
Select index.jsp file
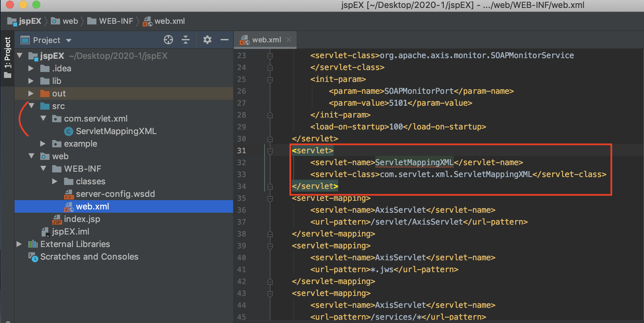coord(82,219)
